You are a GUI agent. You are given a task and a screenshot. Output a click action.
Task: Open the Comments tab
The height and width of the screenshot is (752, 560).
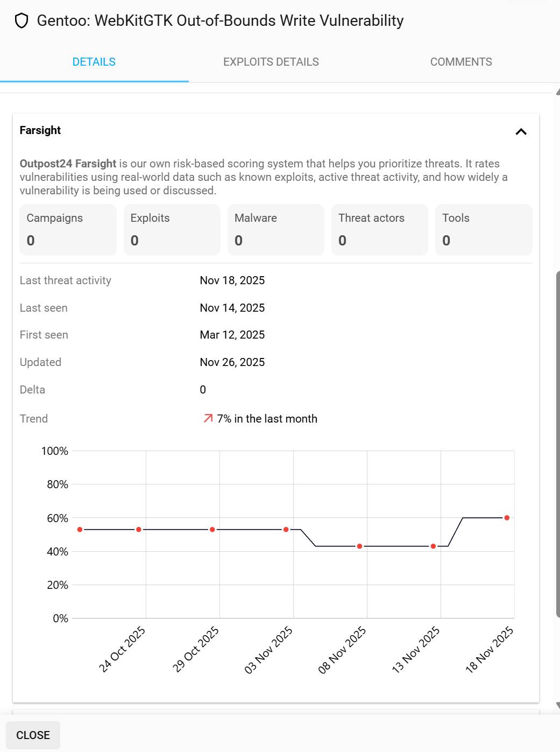click(460, 62)
